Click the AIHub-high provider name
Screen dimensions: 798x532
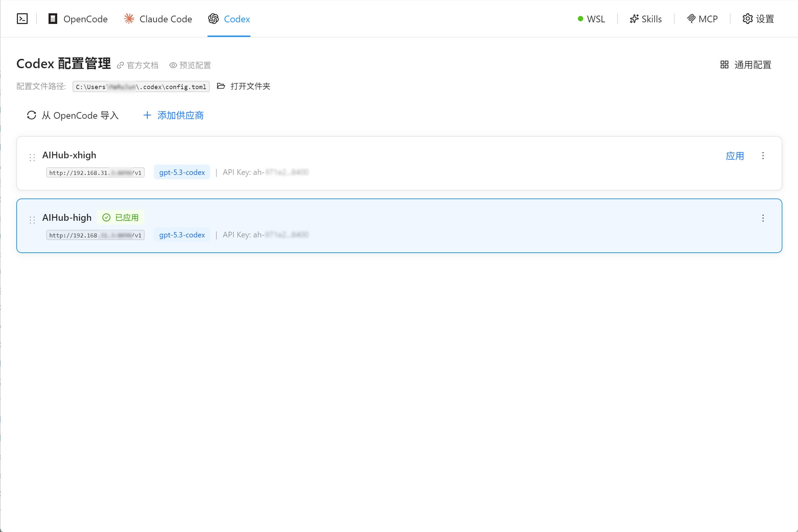click(x=67, y=217)
